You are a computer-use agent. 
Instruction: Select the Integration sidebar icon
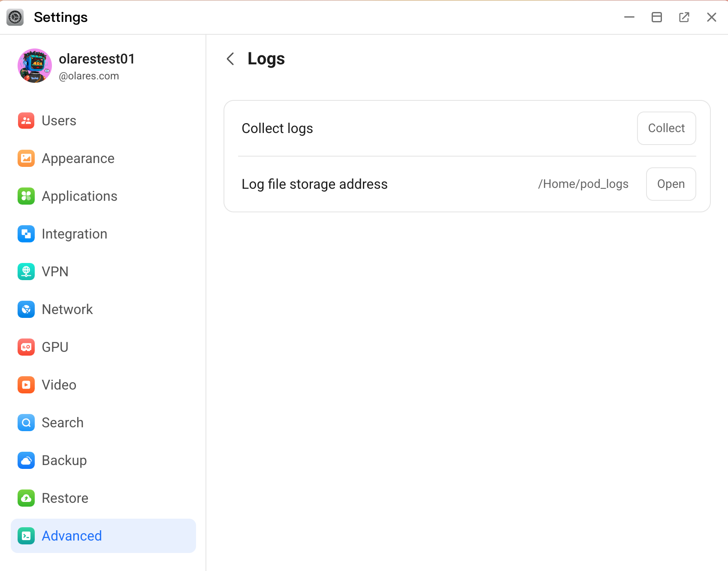tap(26, 234)
